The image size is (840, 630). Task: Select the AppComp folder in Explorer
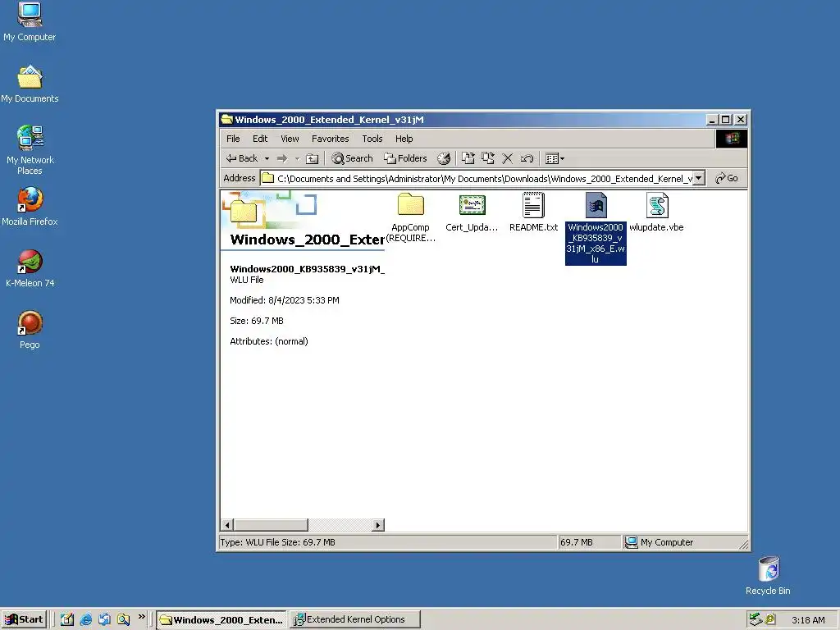(410, 217)
